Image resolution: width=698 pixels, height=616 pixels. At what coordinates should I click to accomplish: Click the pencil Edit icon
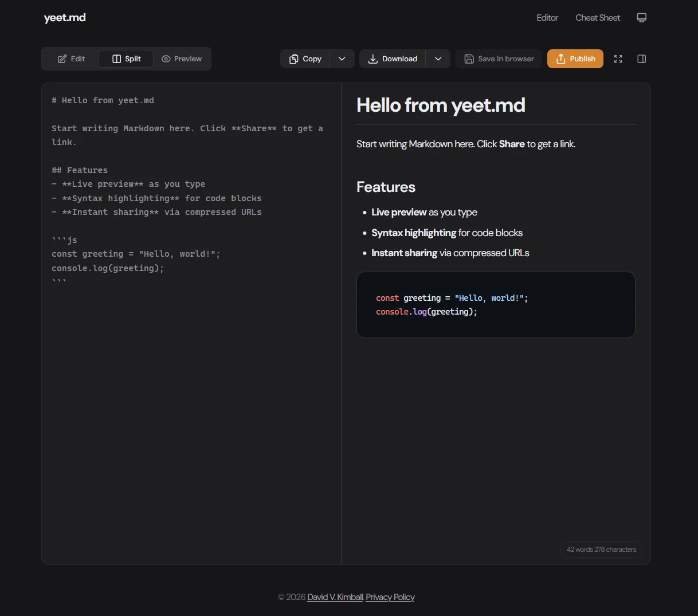click(x=62, y=59)
